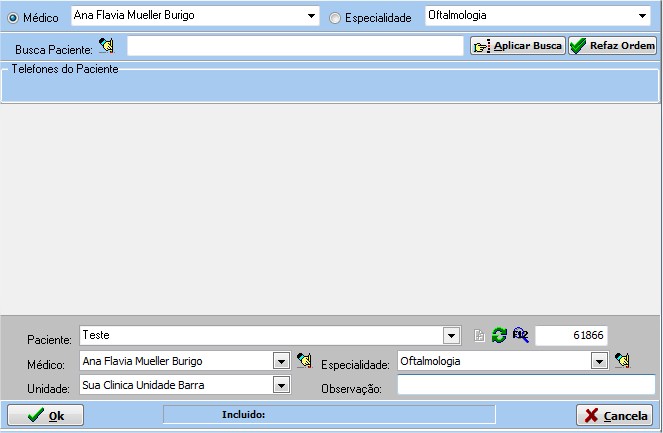Open the bottom Médico combo box arrow

[281, 361]
